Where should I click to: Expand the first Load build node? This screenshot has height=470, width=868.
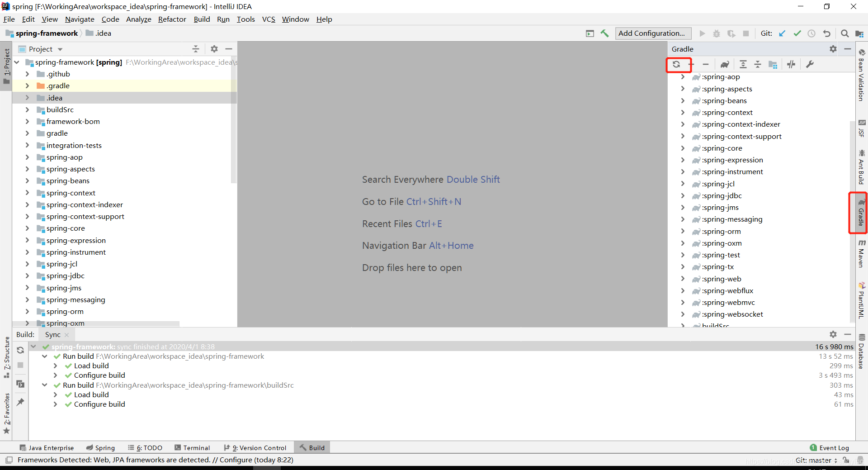tap(55, 366)
